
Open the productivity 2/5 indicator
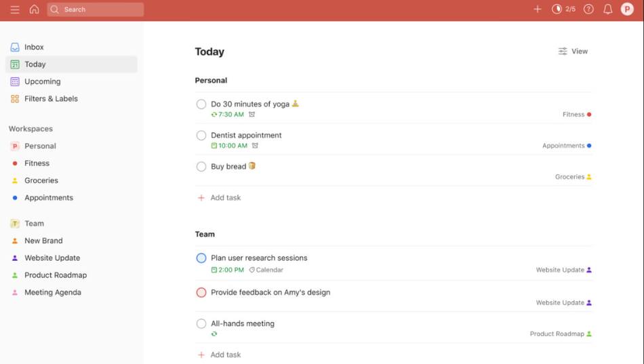564,9
